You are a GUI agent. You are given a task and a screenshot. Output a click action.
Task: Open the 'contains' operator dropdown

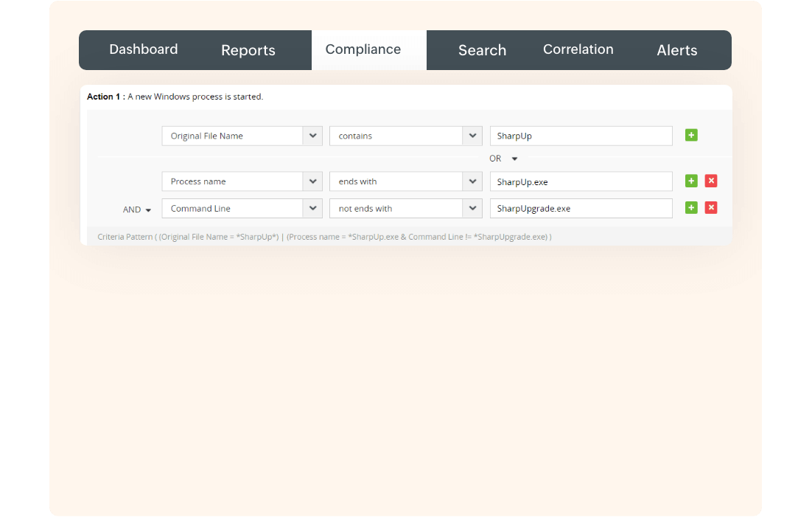coord(472,135)
